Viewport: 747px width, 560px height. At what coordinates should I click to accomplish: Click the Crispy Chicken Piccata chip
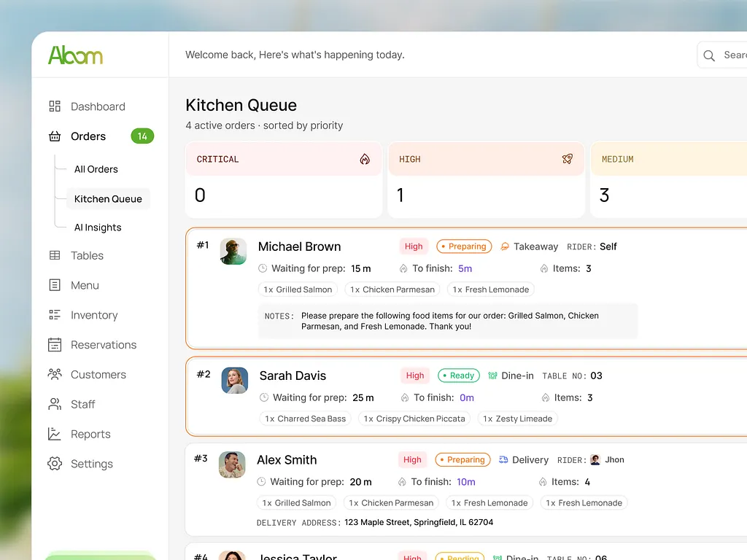coord(414,419)
